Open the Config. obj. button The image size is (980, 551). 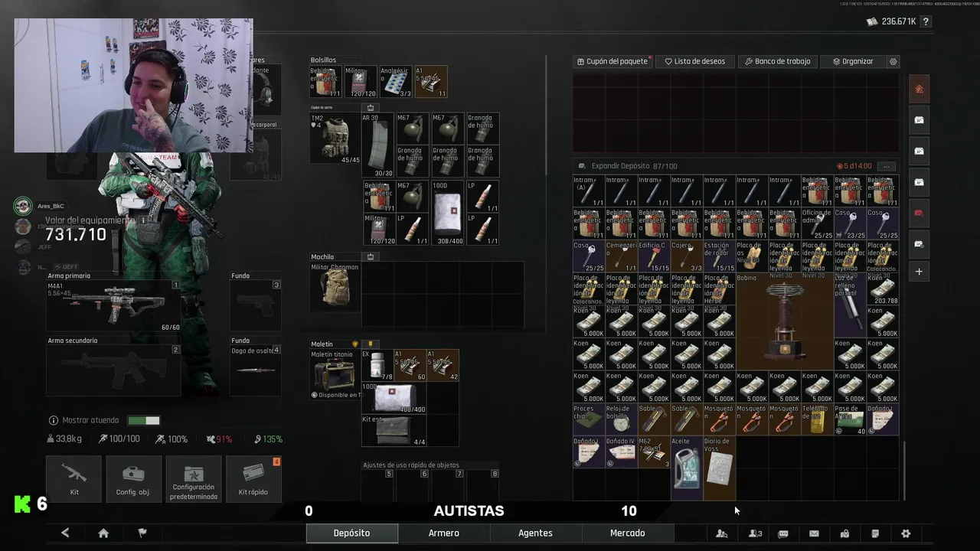pyautogui.click(x=133, y=479)
